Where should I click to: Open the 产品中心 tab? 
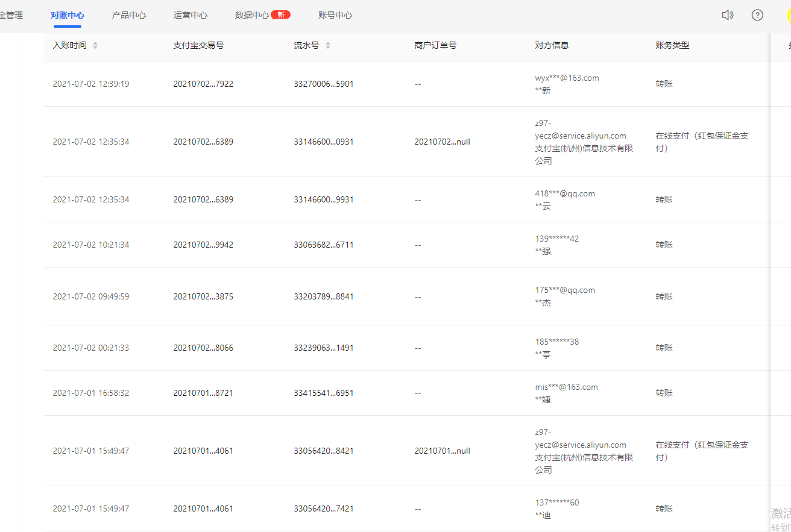[x=129, y=15]
